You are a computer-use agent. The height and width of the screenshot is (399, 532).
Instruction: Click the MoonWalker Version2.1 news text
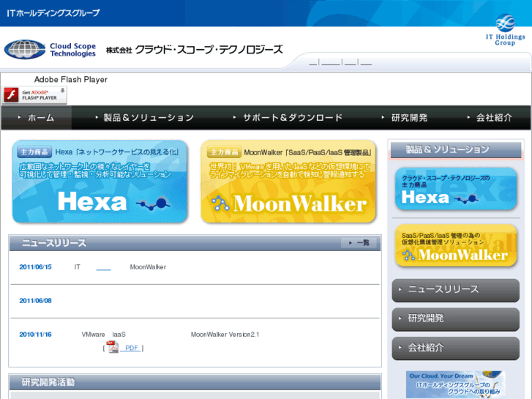225,335
